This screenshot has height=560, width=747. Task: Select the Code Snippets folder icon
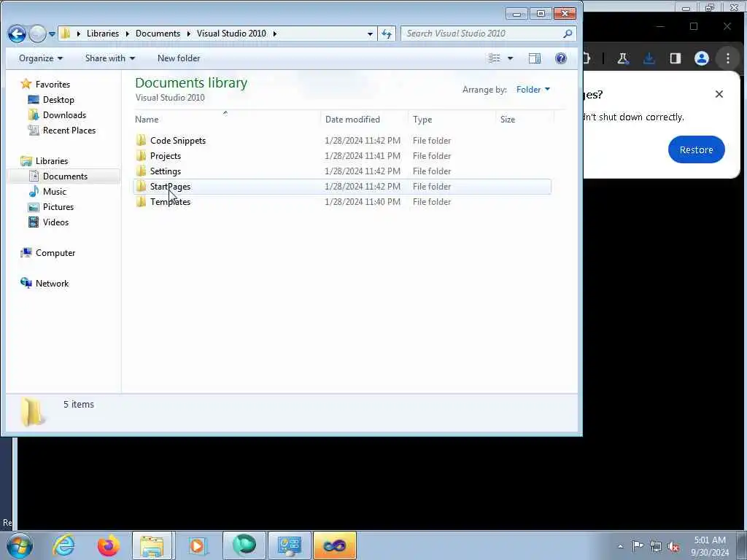141,140
